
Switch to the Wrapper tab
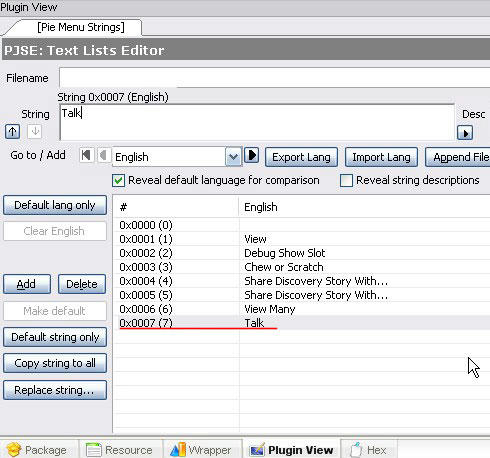coord(201,450)
